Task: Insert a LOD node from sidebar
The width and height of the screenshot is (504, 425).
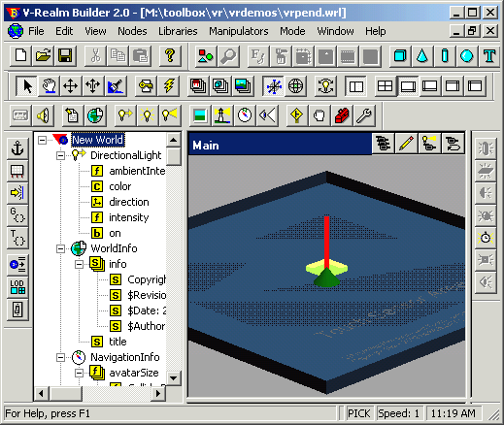Action: [x=17, y=287]
